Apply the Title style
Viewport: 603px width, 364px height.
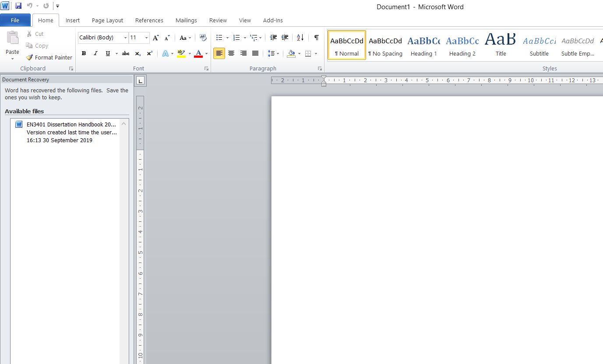point(501,45)
